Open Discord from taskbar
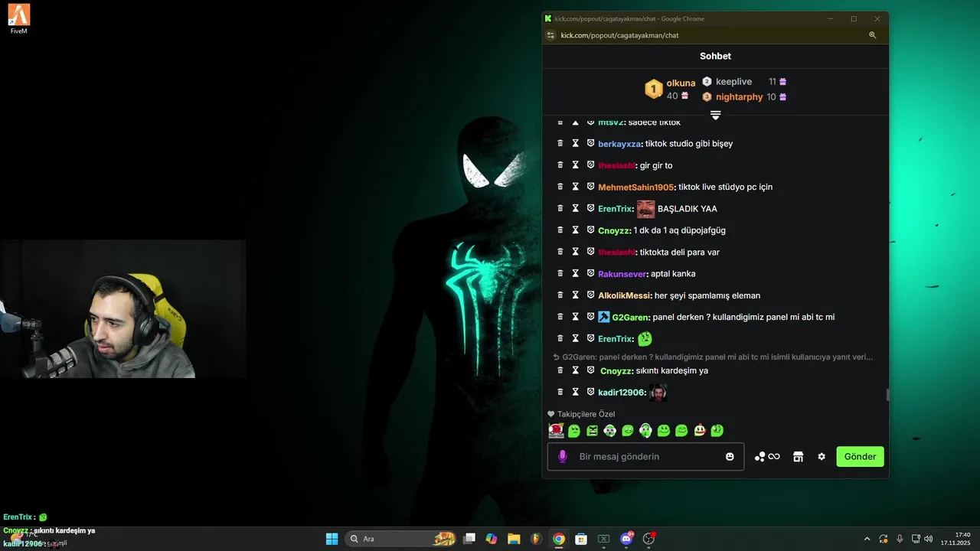The width and height of the screenshot is (980, 551). 627,539
